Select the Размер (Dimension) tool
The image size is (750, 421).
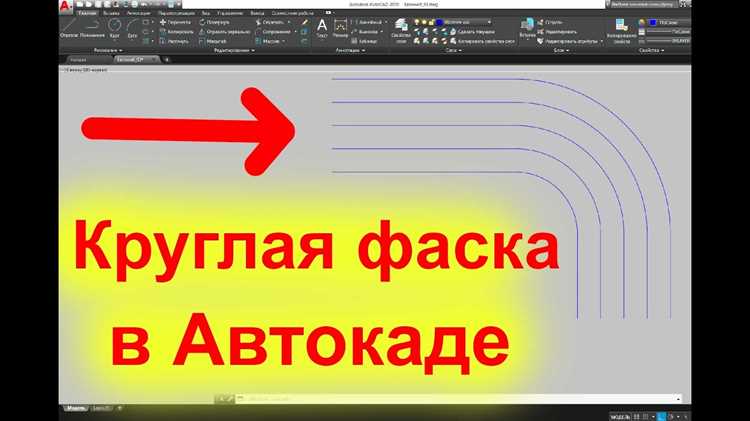coord(341,28)
